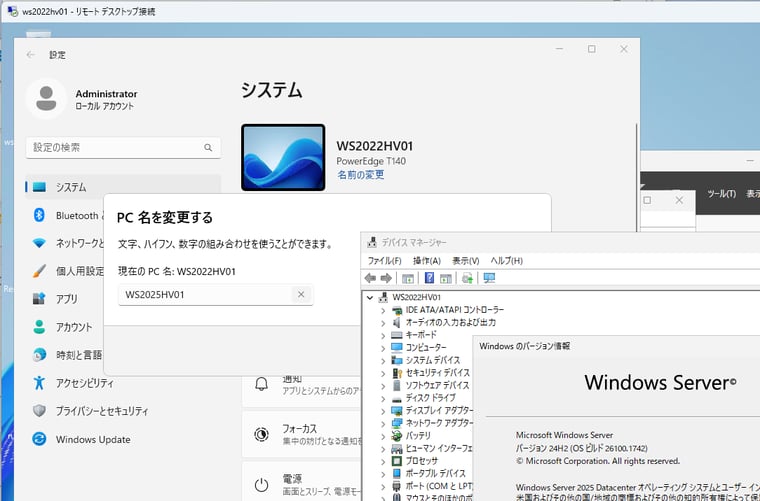Expand IDE ATA/ATAPI コントローラー node
760x501 pixels.
tap(383, 310)
